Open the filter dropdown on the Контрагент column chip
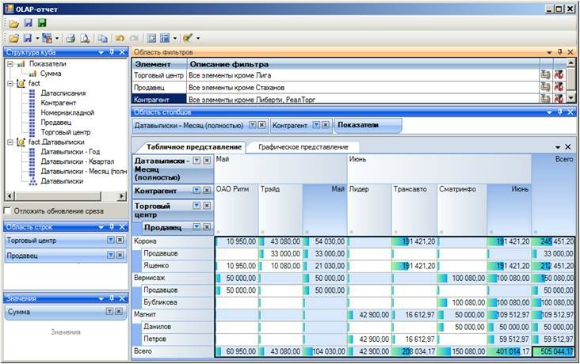 (x=316, y=125)
